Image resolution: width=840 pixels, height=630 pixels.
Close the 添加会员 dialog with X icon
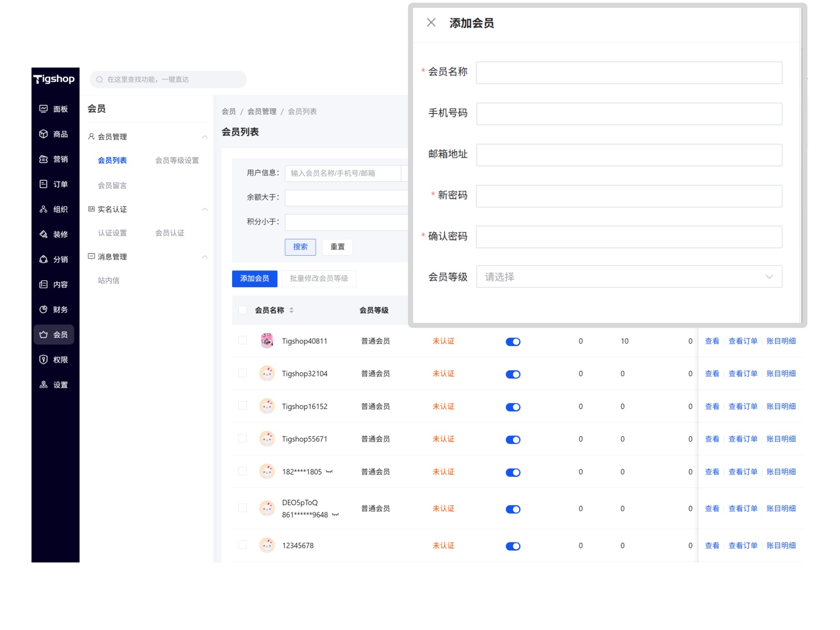point(431,23)
